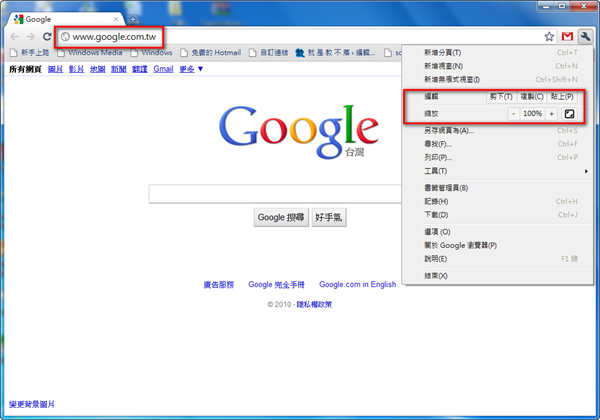
Task: Click the Google.com in English link
Action: coord(358,284)
